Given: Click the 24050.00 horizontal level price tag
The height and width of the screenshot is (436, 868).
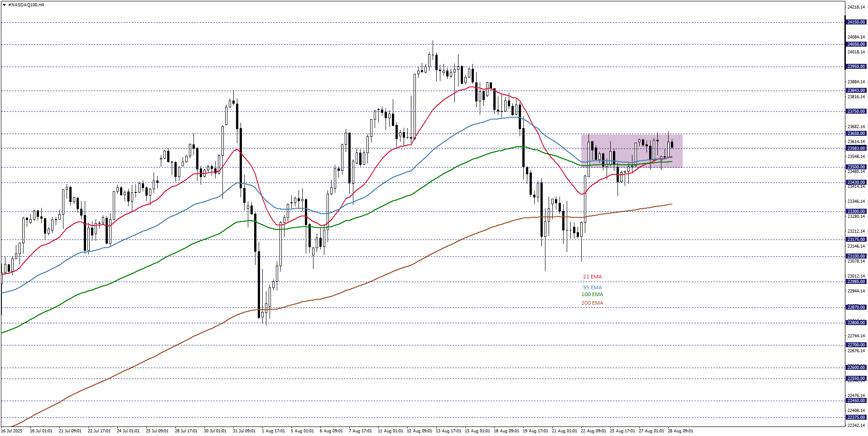Looking at the screenshot, I should 856,44.
